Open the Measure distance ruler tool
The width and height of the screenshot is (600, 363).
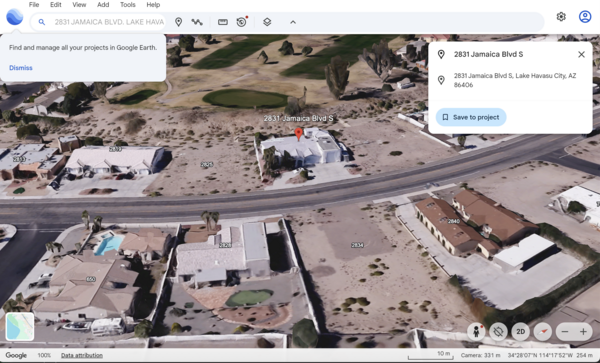tap(223, 22)
